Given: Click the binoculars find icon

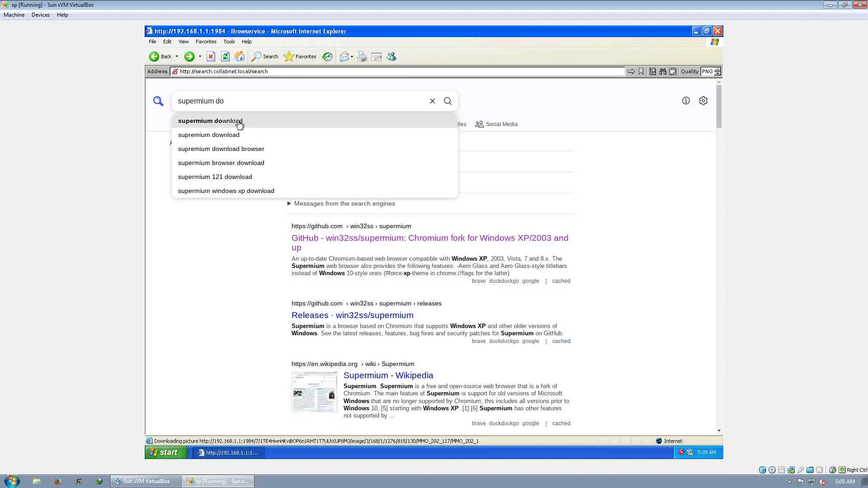Looking at the screenshot, I should [x=663, y=71].
